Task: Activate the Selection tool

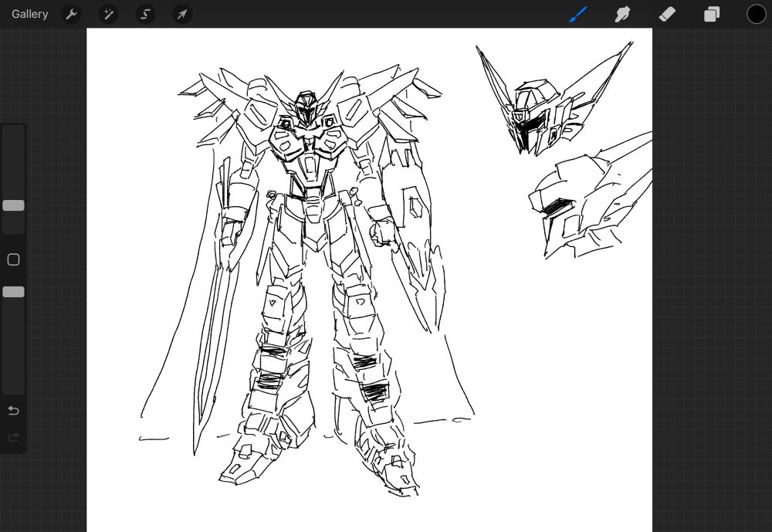Action: 145,15
